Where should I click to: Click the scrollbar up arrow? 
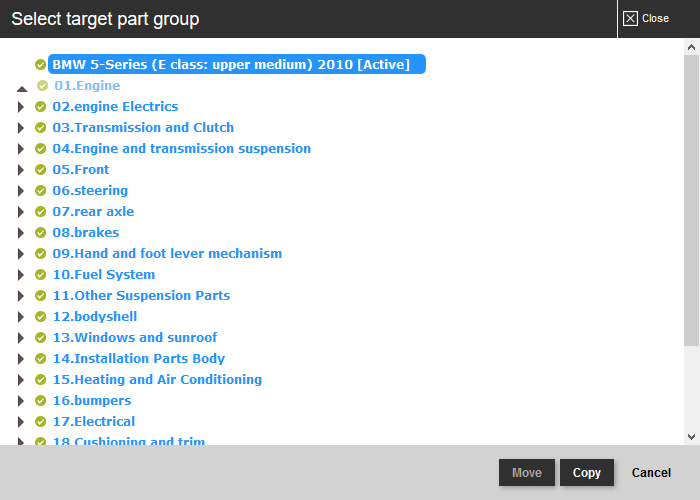tap(692, 47)
